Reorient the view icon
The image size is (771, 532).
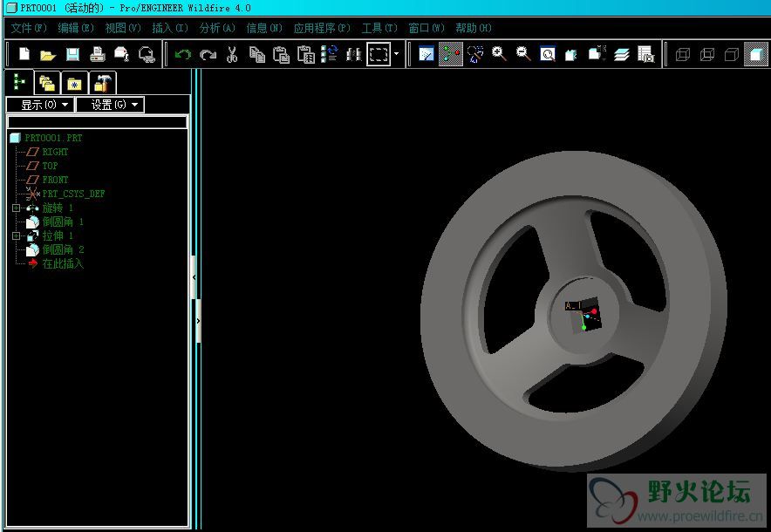coord(571,54)
